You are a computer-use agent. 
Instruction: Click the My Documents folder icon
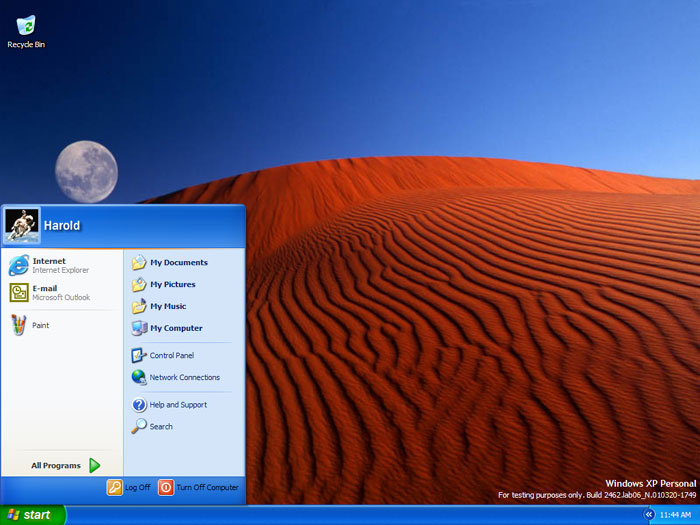coord(139,262)
